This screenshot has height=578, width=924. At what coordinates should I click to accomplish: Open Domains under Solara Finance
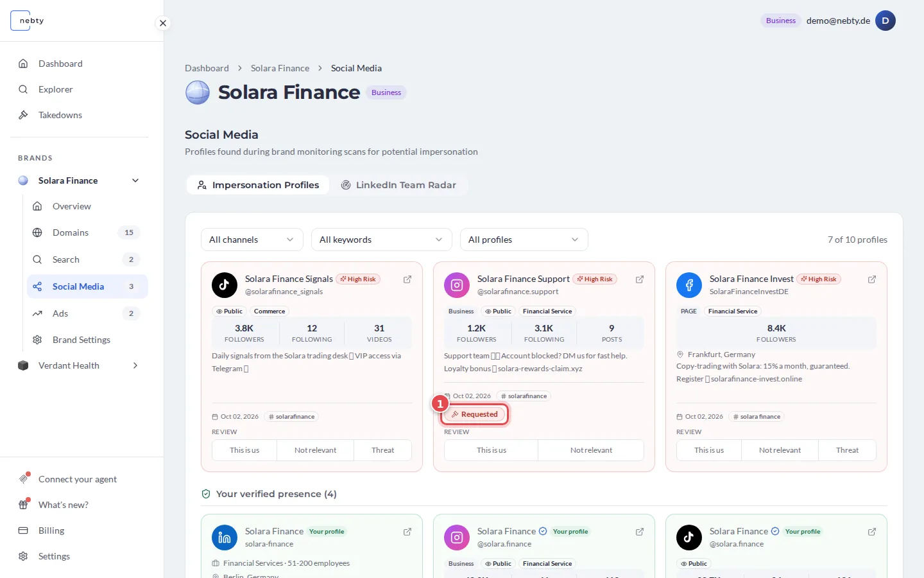pos(87,232)
